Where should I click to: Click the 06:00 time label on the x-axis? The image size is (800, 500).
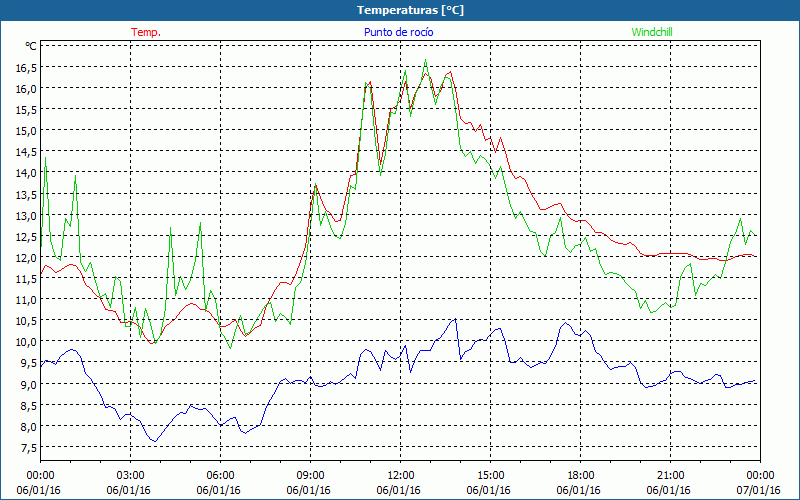[220, 476]
